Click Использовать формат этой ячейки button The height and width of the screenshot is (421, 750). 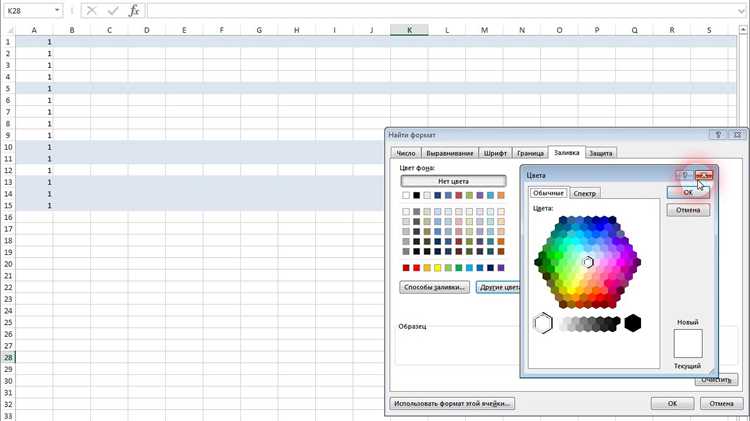pyautogui.click(x=452, y=403)
